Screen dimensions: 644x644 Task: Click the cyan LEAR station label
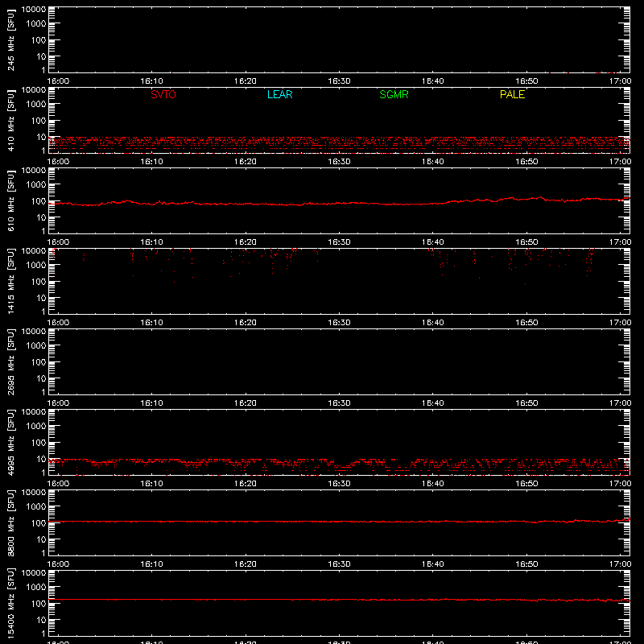point(279,94)
